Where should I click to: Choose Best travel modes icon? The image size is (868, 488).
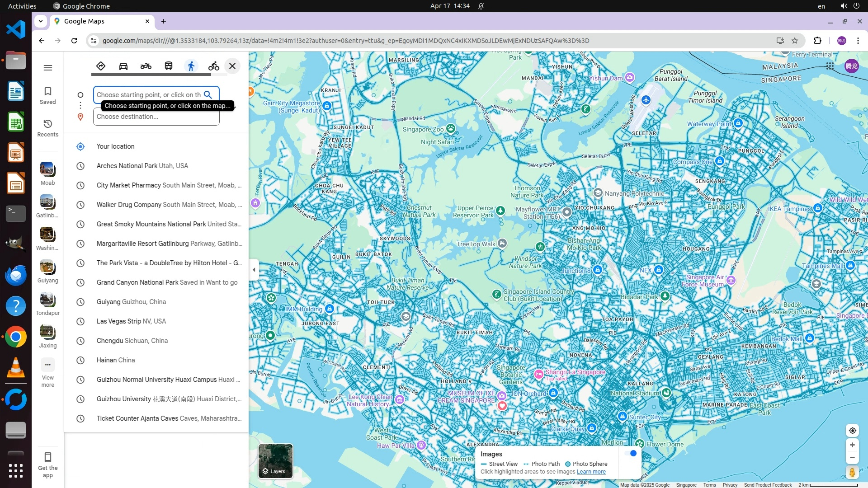[x=101, y=66]
